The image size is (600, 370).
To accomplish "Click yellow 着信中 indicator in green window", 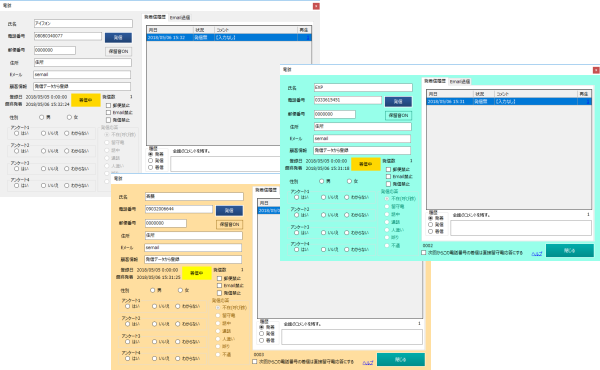I will 366,164.
